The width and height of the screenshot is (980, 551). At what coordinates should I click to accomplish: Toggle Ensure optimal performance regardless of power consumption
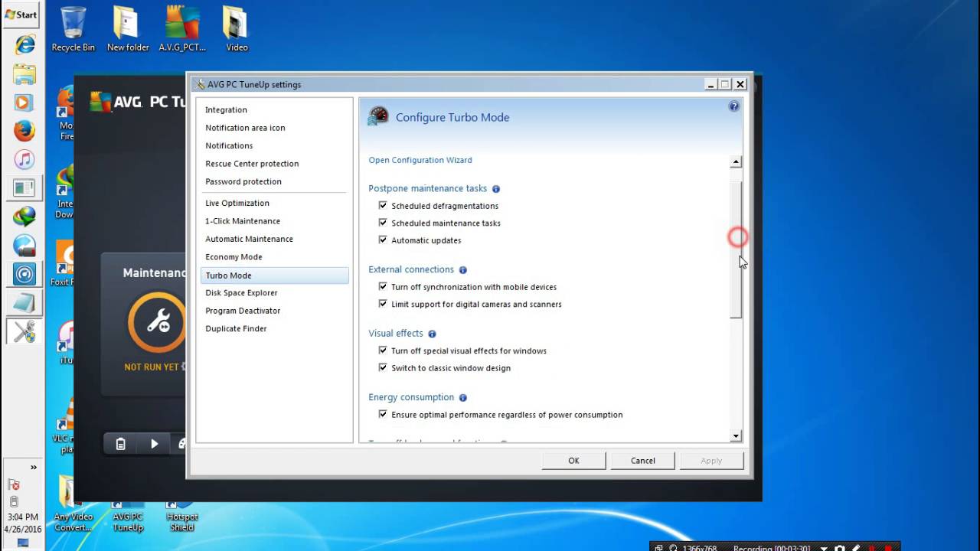click(383, 415)
